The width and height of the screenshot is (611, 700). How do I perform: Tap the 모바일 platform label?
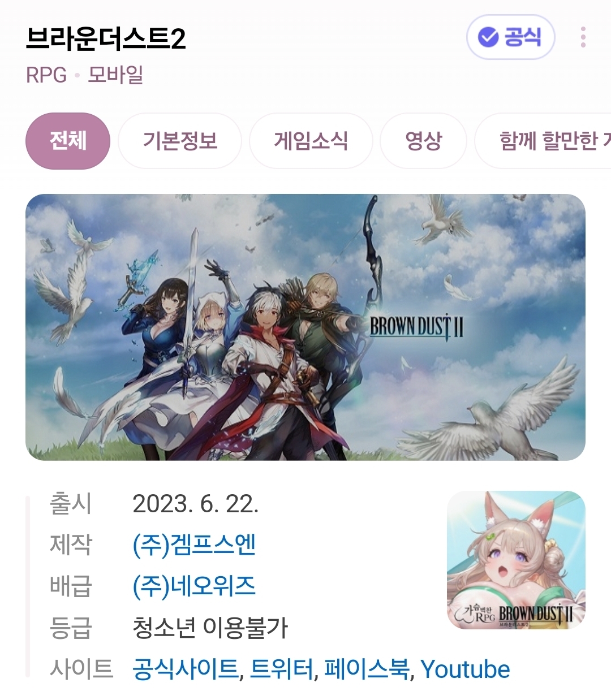pos(115,75)
